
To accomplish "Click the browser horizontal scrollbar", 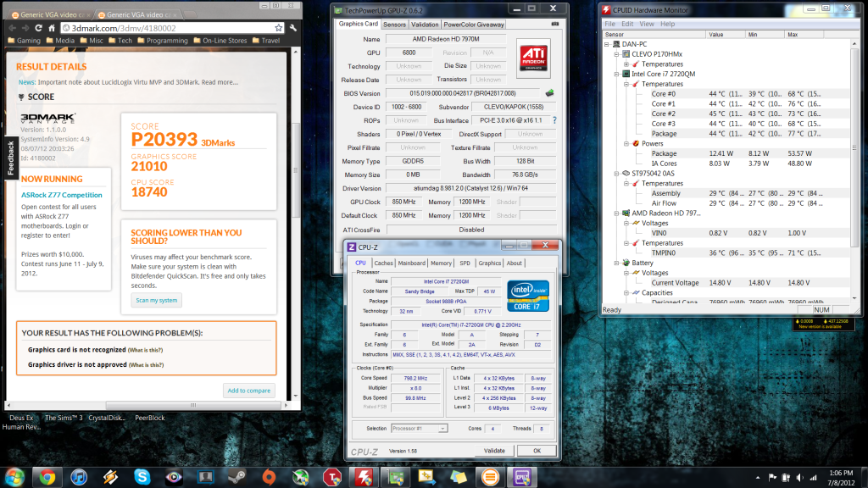I will [194, 405].
